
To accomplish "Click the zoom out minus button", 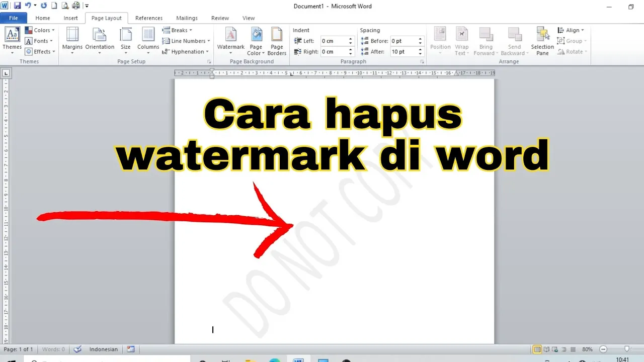I will coord(603,349).
